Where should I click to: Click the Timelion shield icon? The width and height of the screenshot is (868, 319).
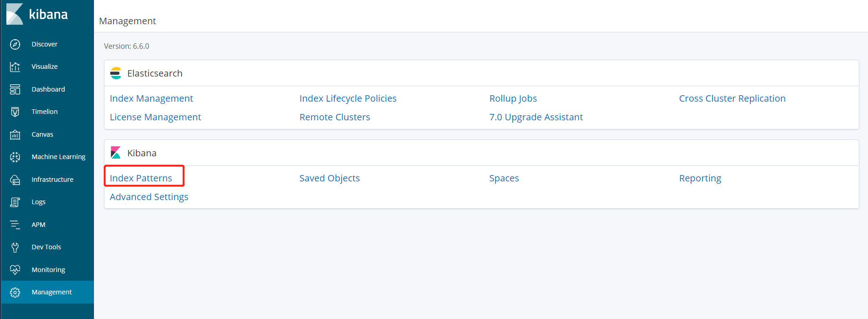coord(15,112)
